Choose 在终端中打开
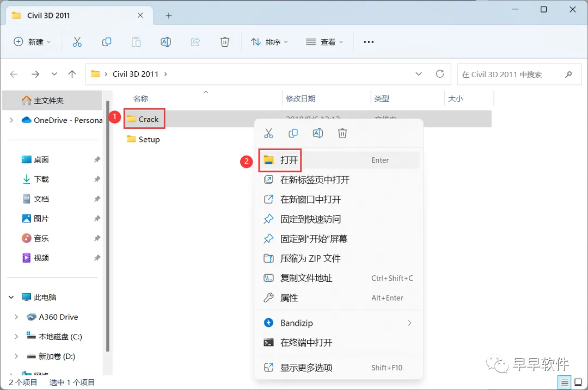The height and width of the screenshot is (390, 588). click(x=339, y=343)
